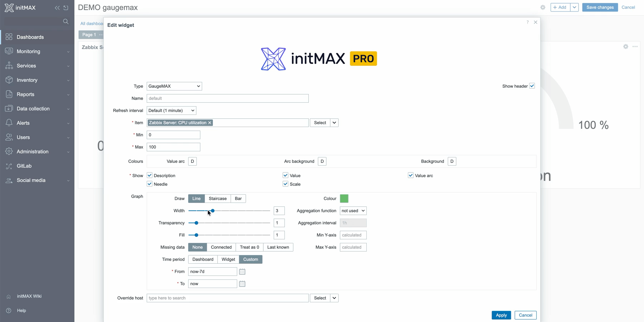Screen dimensions: 644x322
Task: Click the green graph Colour swatch
Action: coord(344,199)
